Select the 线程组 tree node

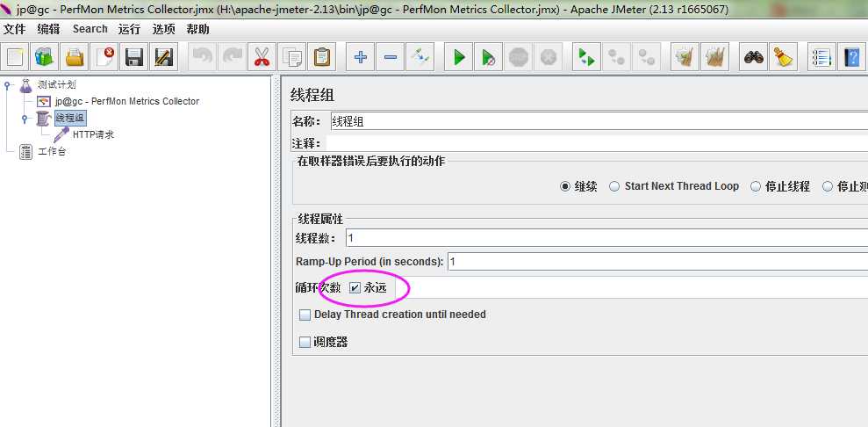69,118
